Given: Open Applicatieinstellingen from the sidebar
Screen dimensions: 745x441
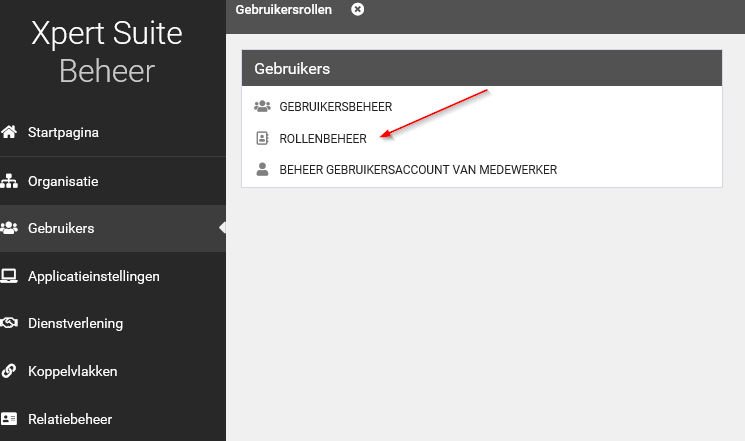Looking at the screenshot, I should coord(93,276).
